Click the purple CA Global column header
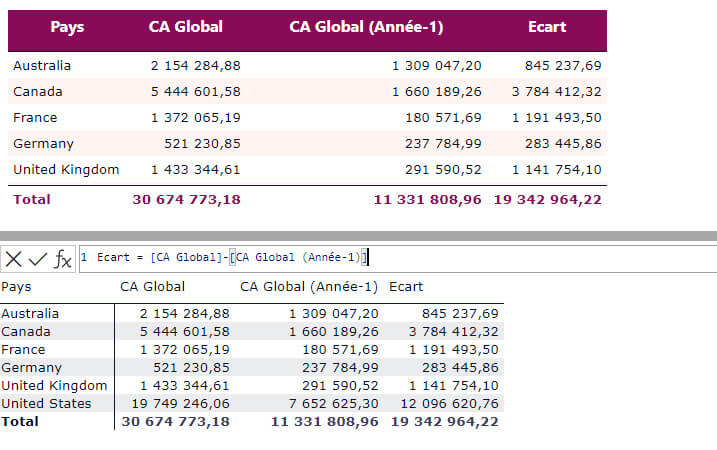The height and width of the screenshot is (450, 717). (185, 27)
